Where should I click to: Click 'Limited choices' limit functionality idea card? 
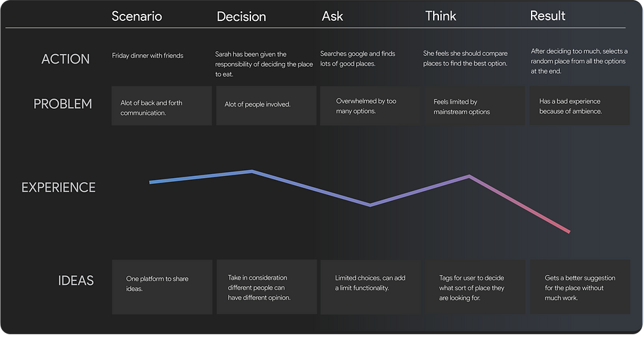pos(369,286)
